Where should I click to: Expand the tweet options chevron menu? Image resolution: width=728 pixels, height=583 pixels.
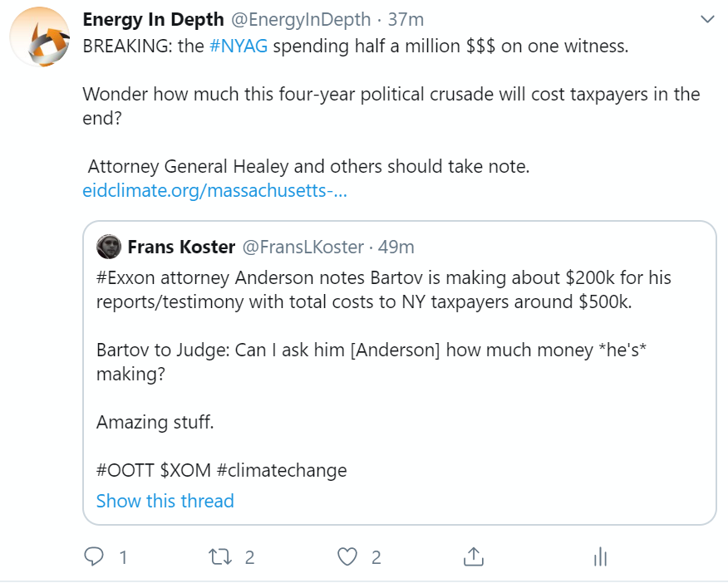click(x=708, y=19)
